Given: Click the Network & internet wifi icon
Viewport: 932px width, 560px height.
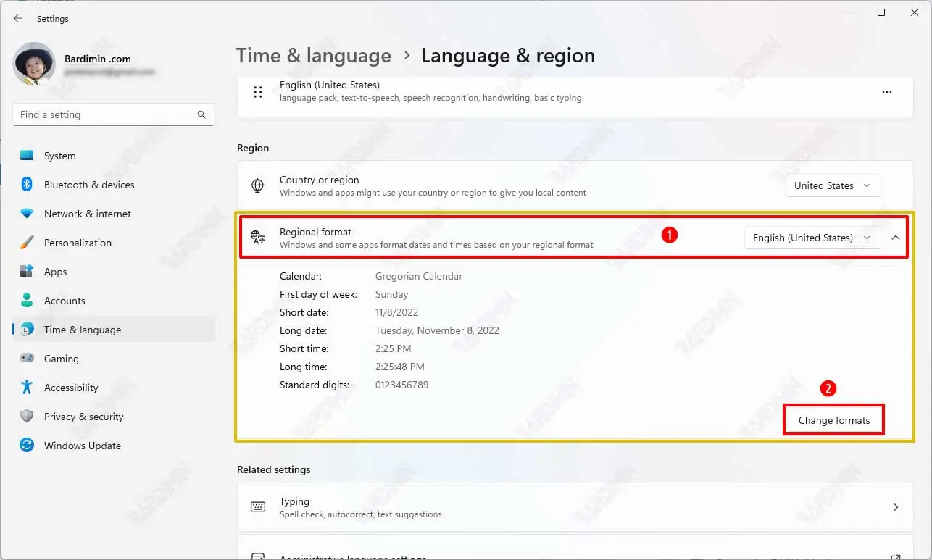Looking at the screenshot, I should coord(27,214).
